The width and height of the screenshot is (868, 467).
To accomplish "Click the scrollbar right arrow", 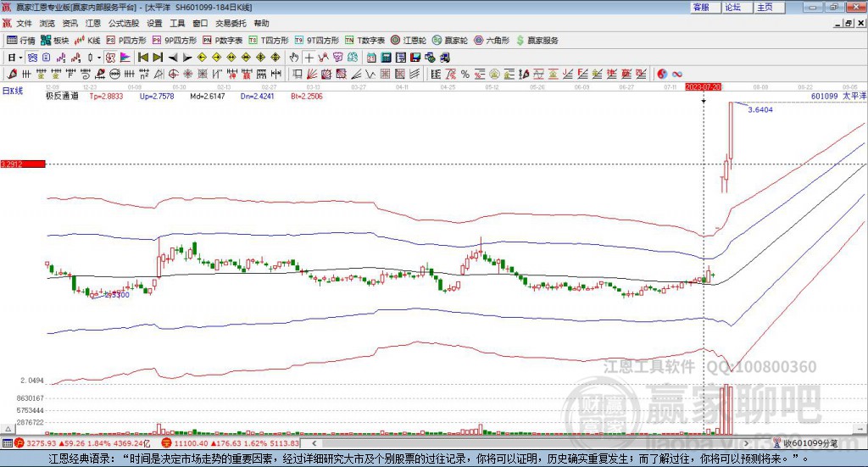I will pos(746,443).
